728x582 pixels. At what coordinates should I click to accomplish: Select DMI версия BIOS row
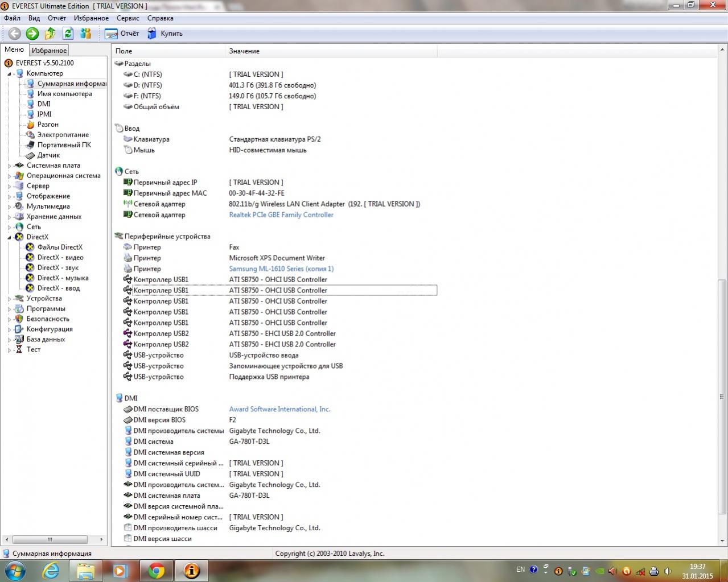point(274,420)
